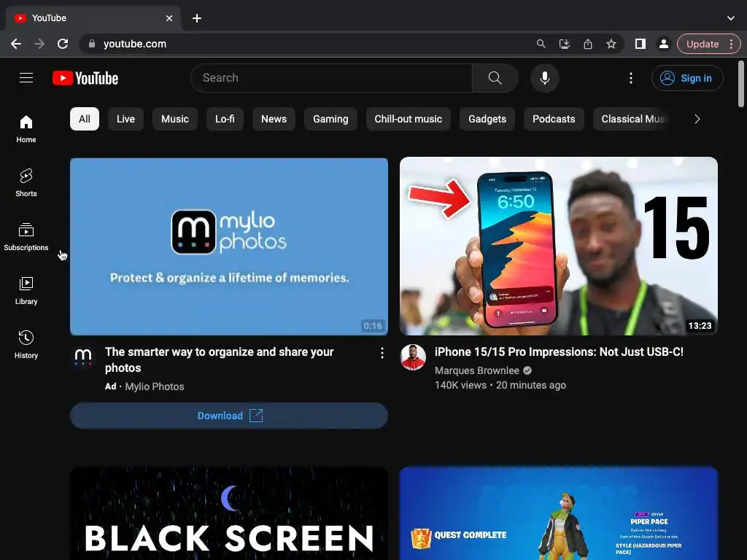747x560 pixels.
Task: Open Library in the sidebar
Action: (x=26, y=290)
